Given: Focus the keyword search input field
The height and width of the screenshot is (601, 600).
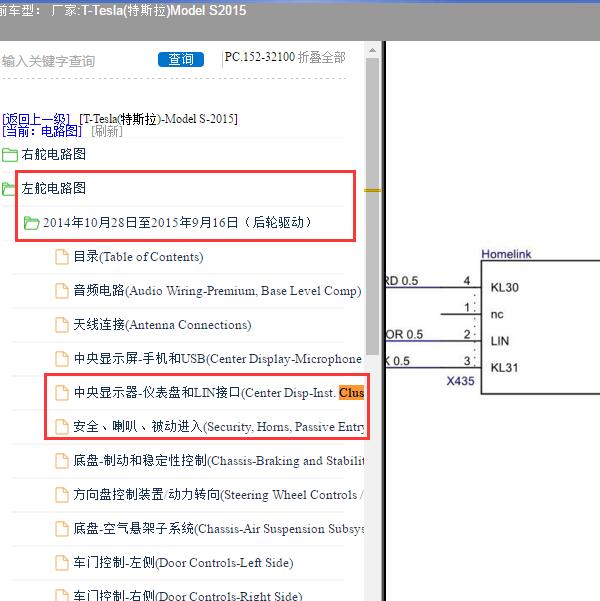Looking at the screenshot, I should point(77,61).
